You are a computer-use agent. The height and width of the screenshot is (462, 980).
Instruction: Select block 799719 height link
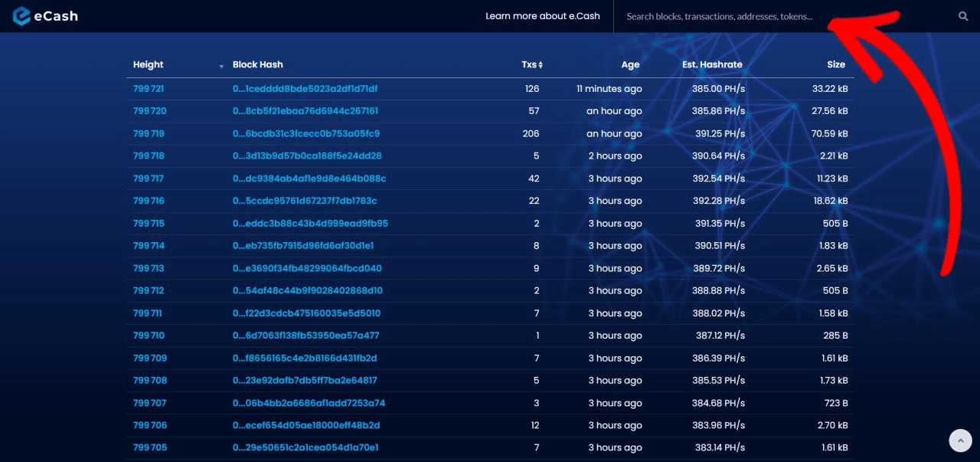click(149, 133)
